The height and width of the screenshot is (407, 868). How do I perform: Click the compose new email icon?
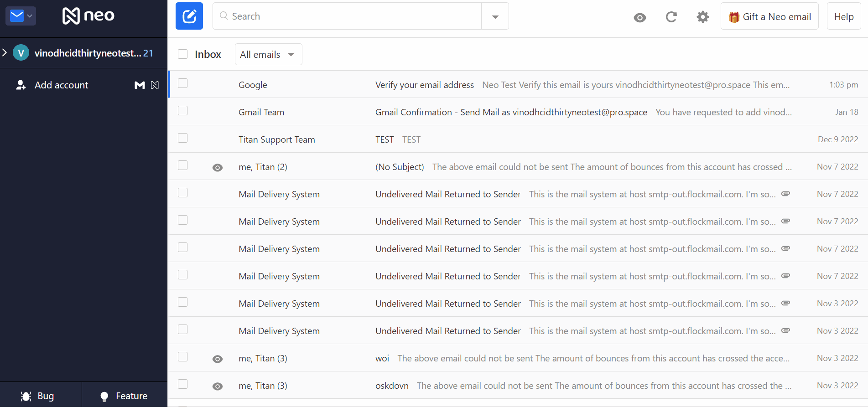[x=189, y=16]
